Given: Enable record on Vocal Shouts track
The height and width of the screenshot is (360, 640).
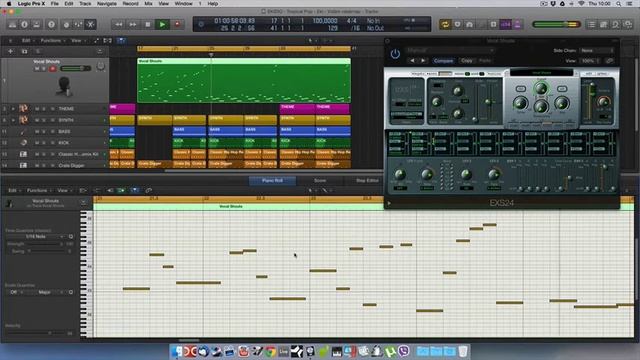Looking at the screenshot, I should click(x=52, y=69).
